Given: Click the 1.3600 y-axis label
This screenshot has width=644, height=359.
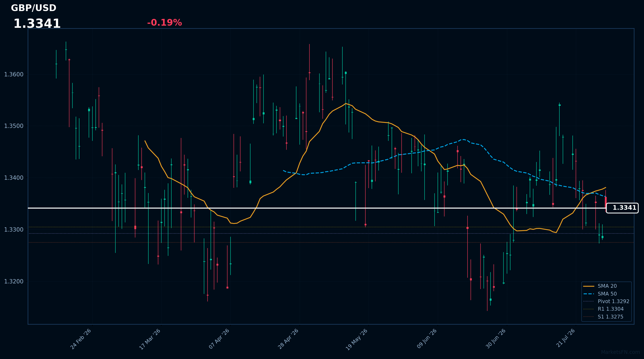Looking at the screenshot, I should 14,74.
